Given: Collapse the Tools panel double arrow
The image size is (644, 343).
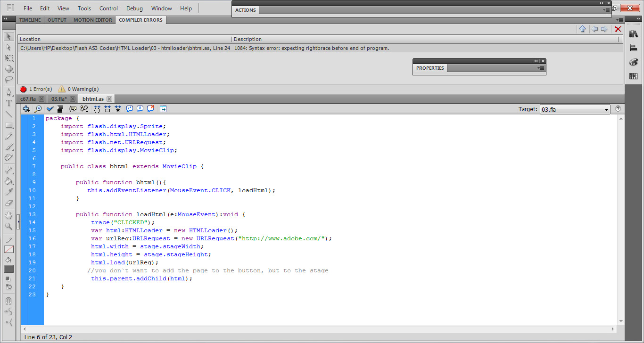Looking at the screenshot, I should 5,18.
